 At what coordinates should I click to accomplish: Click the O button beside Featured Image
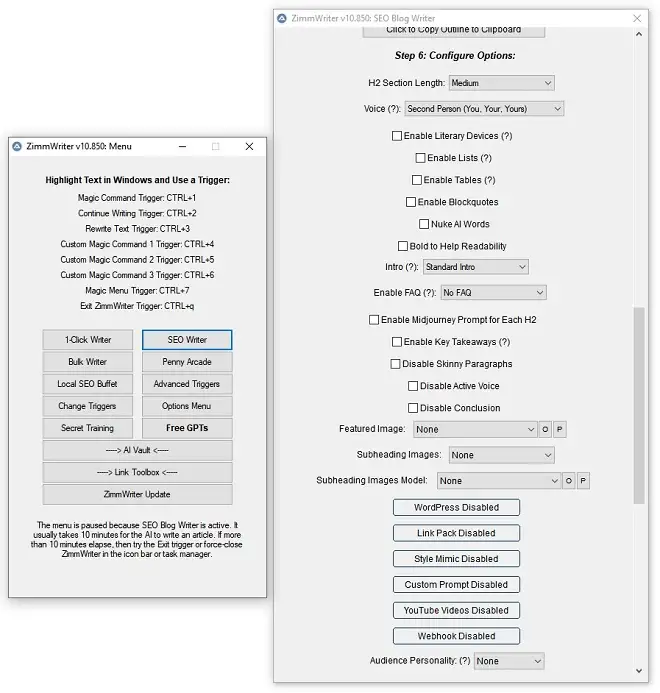545,429
